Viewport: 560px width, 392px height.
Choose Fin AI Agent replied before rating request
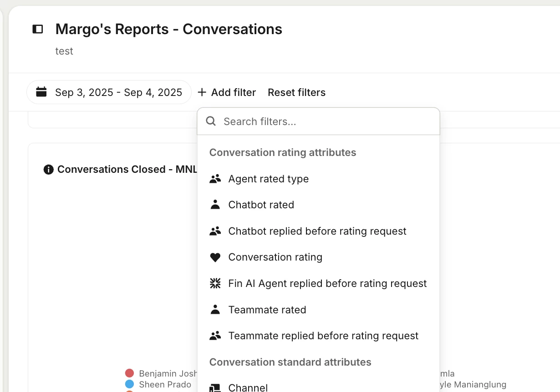click(318, 283)
